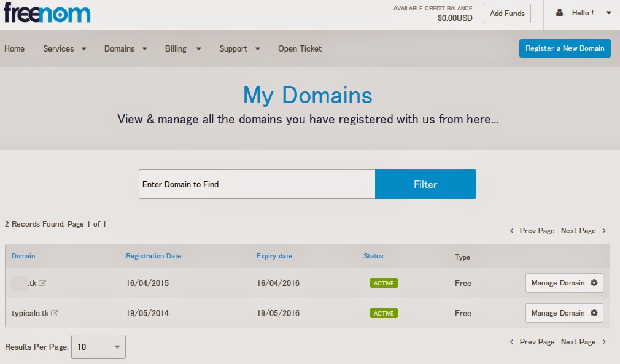The width and height of the screenshot is (620, 364).
Task: Focus the Enter Domain to Find field
Action: (x=257, y=184)
